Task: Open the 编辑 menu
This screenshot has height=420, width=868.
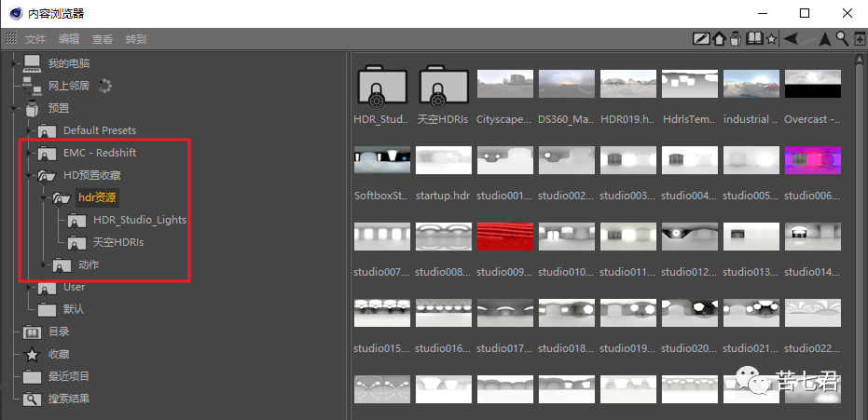Action: (x=69, y=39)
